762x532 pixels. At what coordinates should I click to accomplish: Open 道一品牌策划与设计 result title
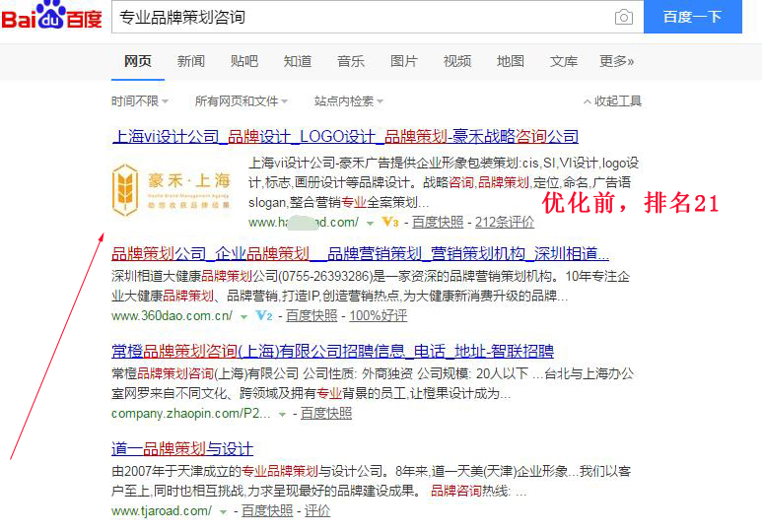[x=182, y=448]
